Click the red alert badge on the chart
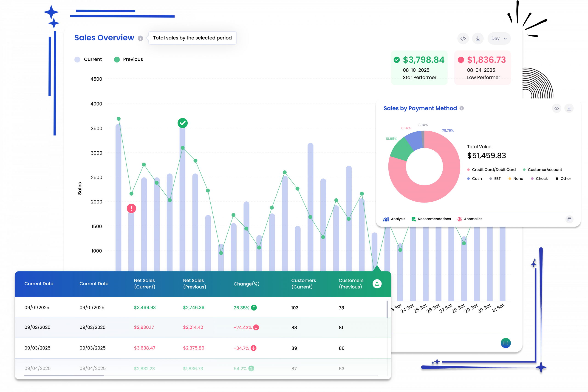 131,208
